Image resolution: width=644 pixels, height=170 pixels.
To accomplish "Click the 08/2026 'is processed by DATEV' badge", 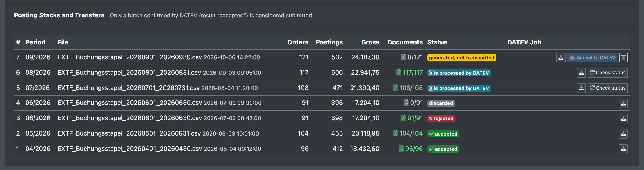I will [x=459, y=73].
